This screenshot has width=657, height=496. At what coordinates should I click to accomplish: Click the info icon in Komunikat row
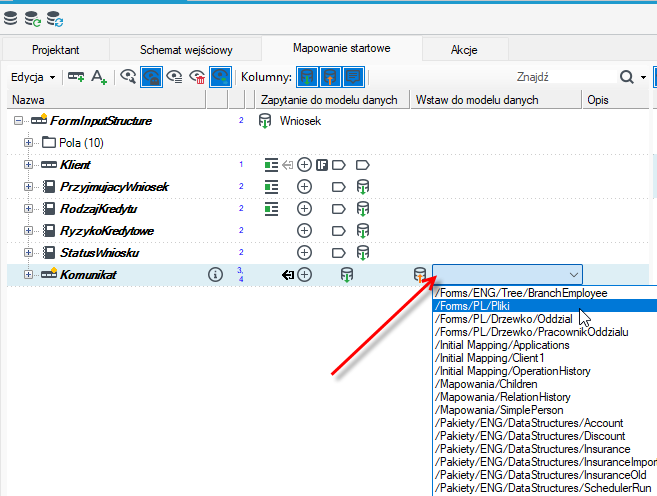tap(215, 275)
